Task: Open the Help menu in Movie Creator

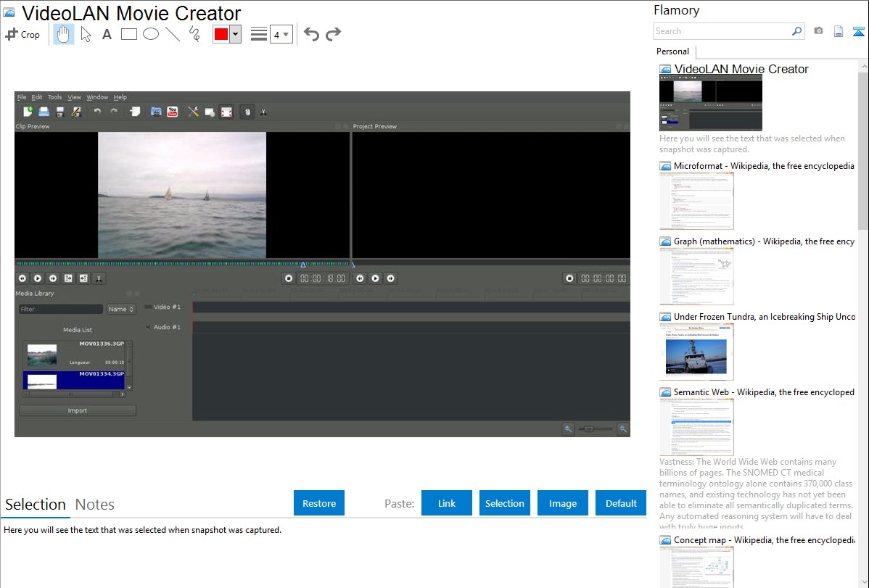Action: tap(120, 97)
